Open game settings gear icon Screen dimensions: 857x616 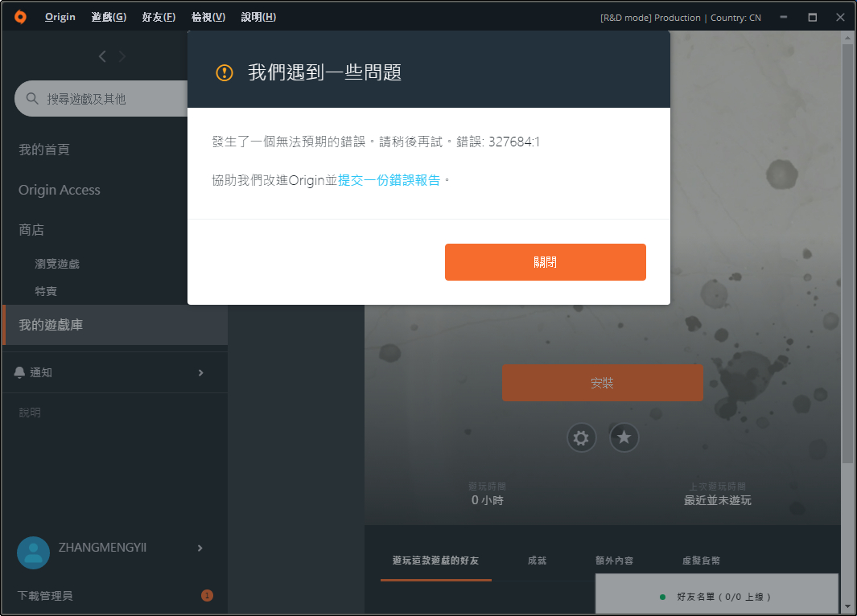coord(581,437)
